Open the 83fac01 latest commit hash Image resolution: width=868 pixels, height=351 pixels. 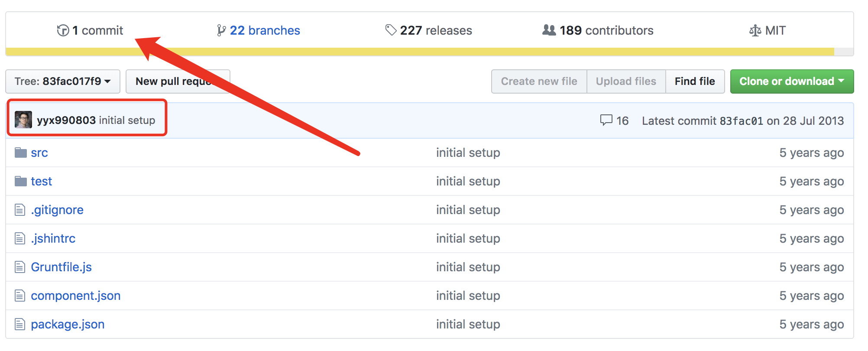(x=741, y=121)
